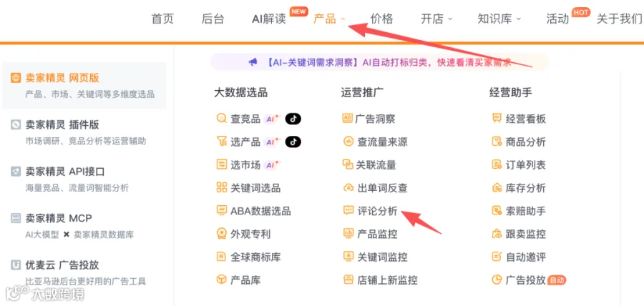The image size is (644, 306).
Task: Open the AI解读 menu item
Action: [x=268, y=19]
